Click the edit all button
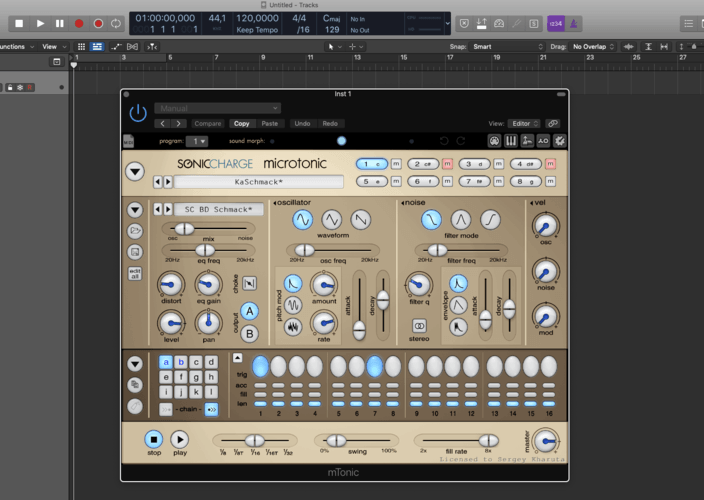This screenshot has width=704, height=500. coord(135,273)
